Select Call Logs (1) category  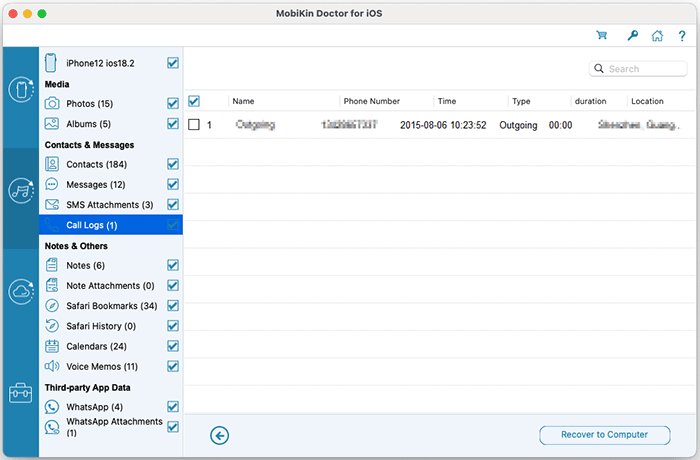point(111,225)
